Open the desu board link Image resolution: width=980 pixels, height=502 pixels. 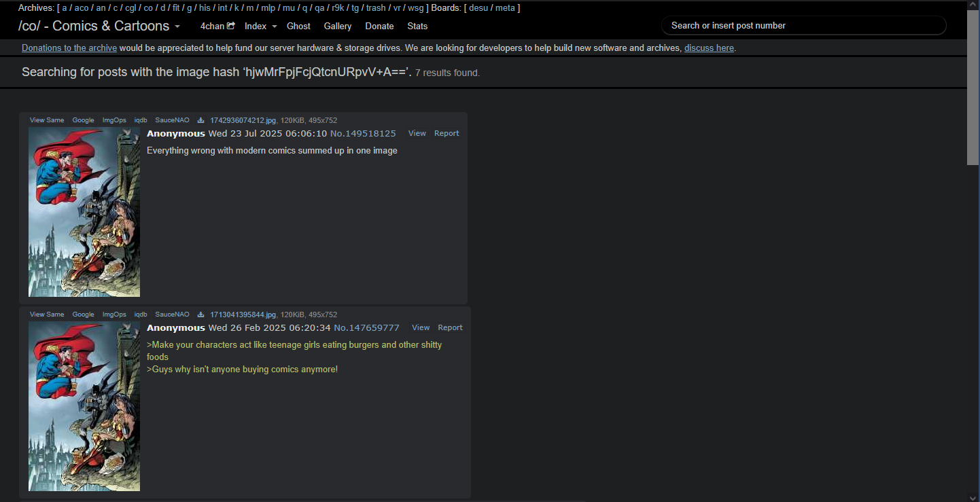(478, 8)
